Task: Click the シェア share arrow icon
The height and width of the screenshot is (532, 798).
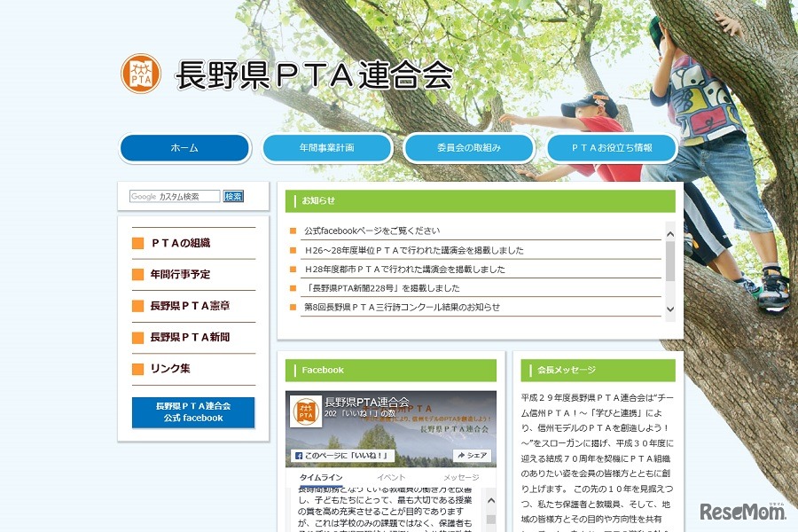Action: (x=461, y=455)
